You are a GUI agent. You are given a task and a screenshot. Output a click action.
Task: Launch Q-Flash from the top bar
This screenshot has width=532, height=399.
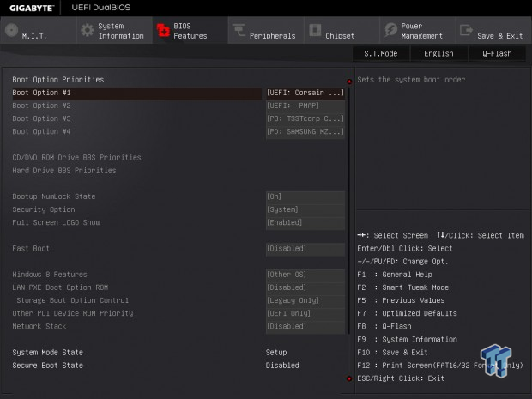pos(497,53)
